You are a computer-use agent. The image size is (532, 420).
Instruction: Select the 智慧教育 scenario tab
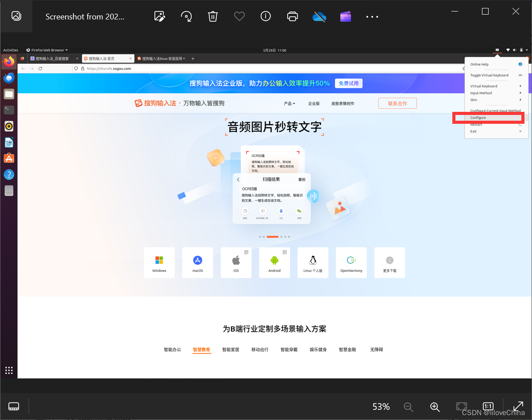(201, 350)
